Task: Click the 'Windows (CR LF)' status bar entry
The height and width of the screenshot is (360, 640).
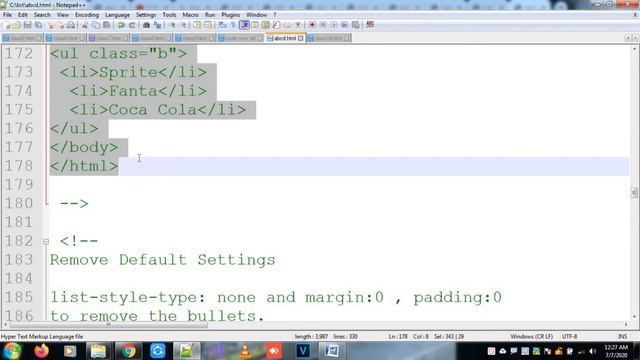Action: [x=531, y=336]
